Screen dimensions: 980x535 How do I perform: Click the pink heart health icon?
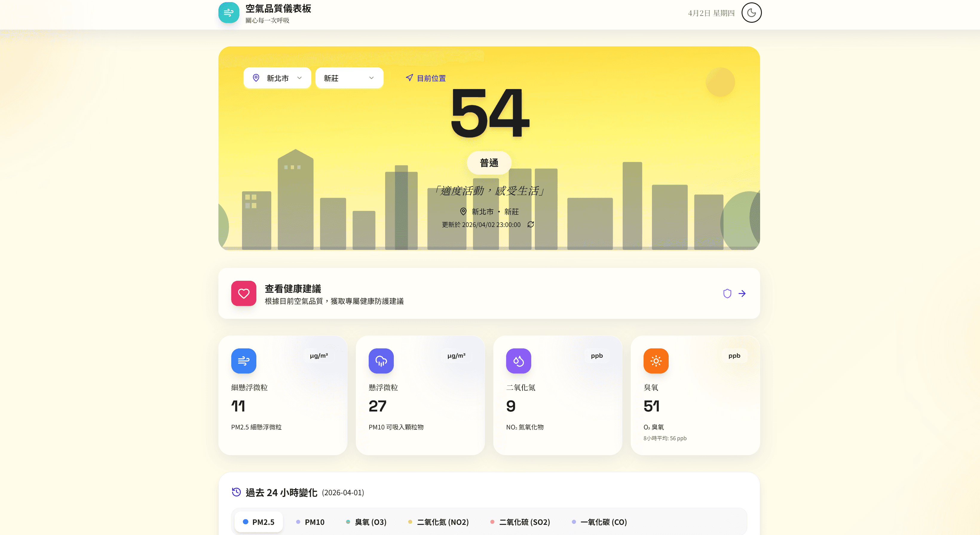244,293
